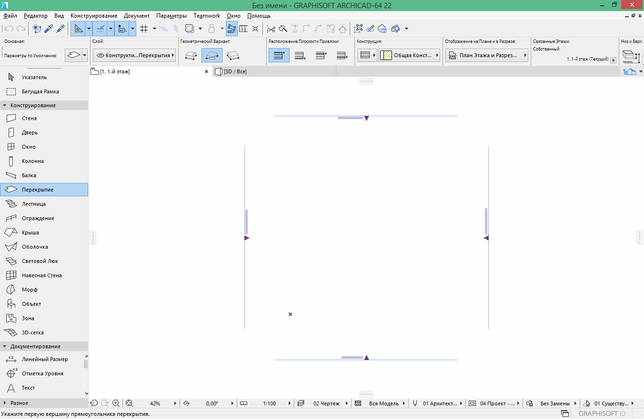This screenshot has height=419, width=644.
Task: Select the 3D-сетка mesh tool
Action: [x=44, y=332]
